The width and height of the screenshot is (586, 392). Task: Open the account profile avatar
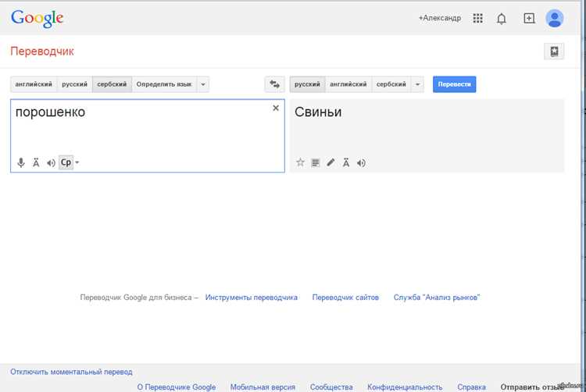tap(554, 18)
